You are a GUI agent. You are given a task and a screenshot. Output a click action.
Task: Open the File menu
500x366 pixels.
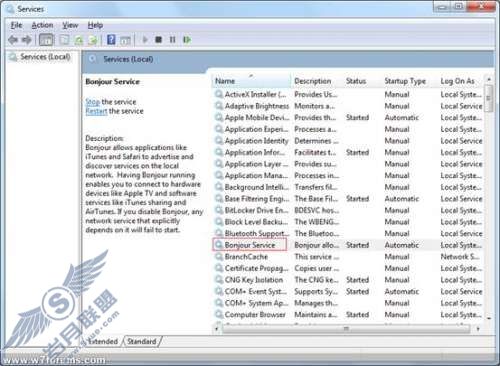pos(16,25)
